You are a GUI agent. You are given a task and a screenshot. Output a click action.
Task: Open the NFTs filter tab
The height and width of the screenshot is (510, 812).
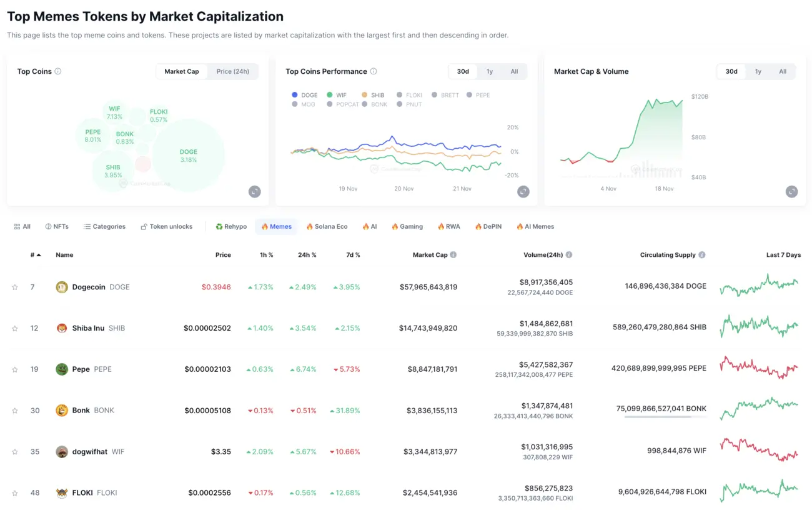(x=57, y=227)
